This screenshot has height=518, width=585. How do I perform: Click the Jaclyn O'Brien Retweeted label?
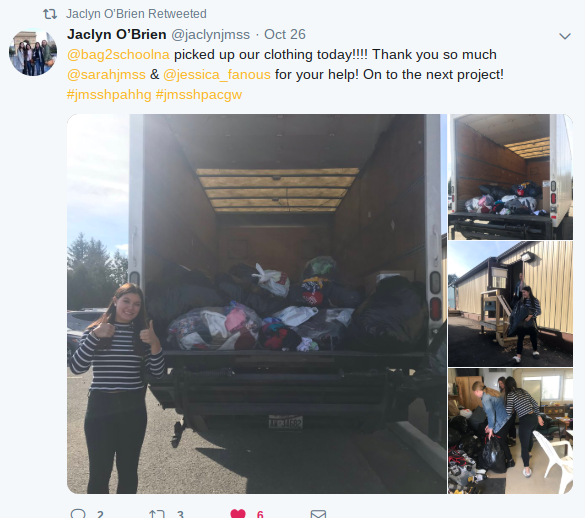[x=136, y=14]
